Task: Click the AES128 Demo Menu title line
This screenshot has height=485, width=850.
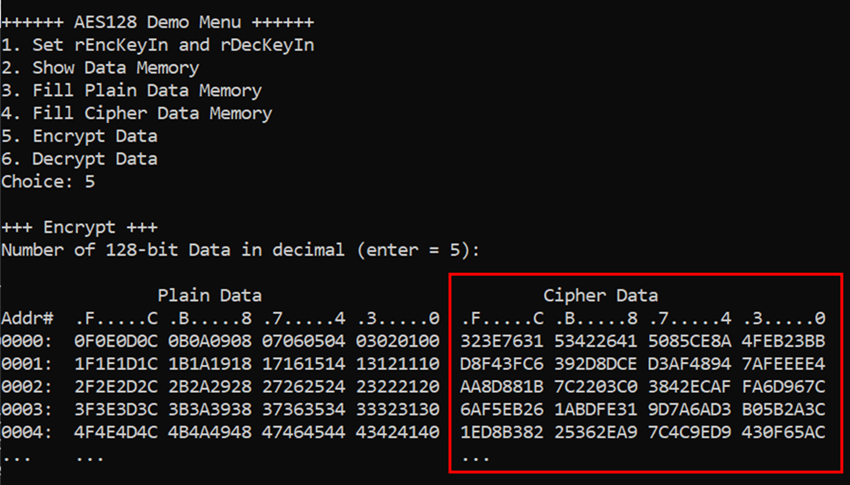Action: (x=158, y=22)
